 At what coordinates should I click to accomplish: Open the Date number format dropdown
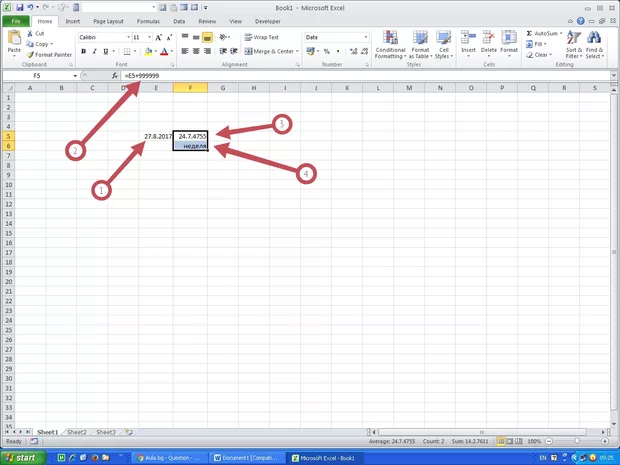[x=366, y=37]
